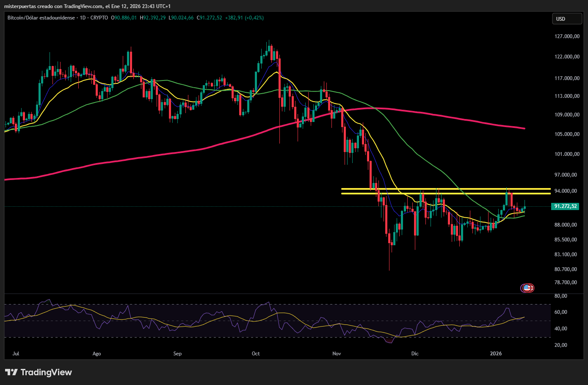The width and height of the screenshot is (588, 385).
Task: Click the RSI 20,00 scale label
Action: tap(560, 345)
